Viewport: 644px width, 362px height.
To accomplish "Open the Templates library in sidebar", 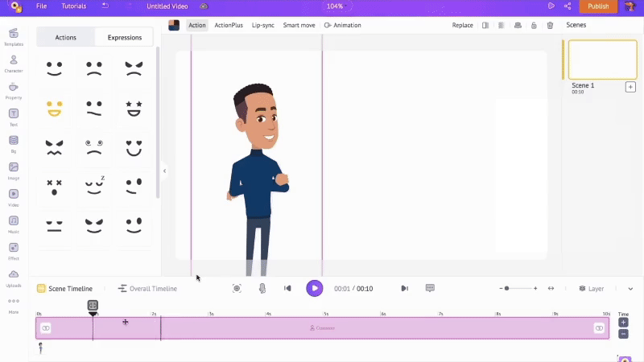I will point(14,36).
